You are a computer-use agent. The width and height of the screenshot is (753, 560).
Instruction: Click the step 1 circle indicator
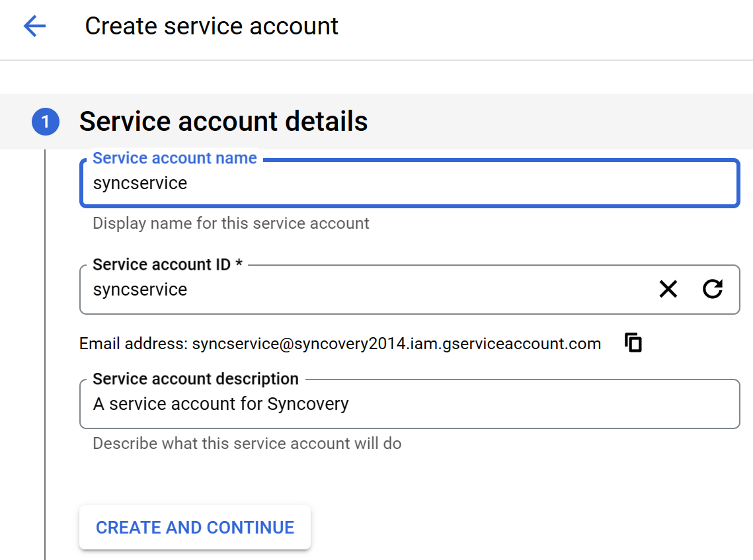tap(45, 122)
